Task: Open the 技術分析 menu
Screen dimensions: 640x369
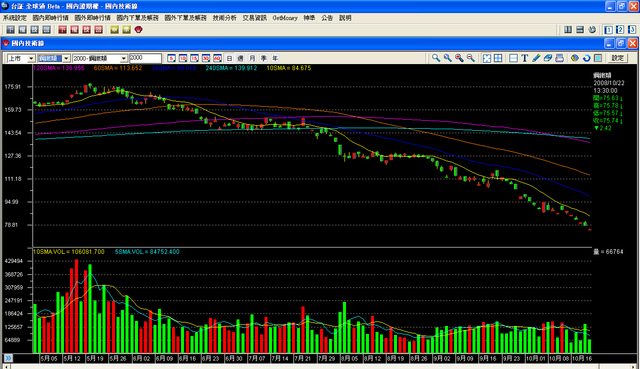Action: coord(224,18)
